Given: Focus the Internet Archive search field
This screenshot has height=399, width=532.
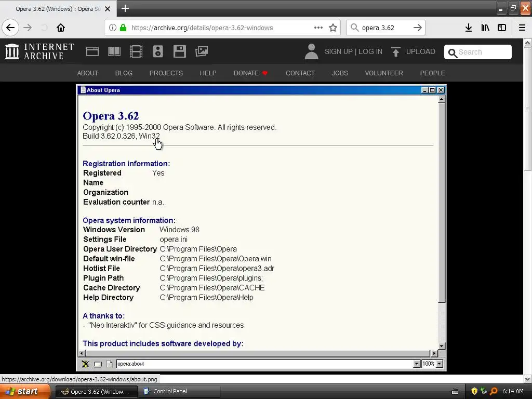Looking at the screenshot, I should point(478,52).
